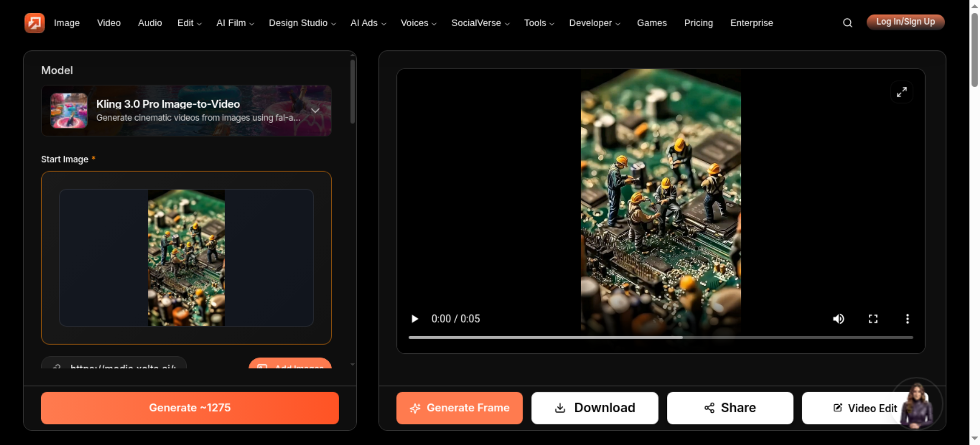This screenshot has height=445, width=980.
Task: Open the AI Film dropdown menu
Action: (235, 23)
